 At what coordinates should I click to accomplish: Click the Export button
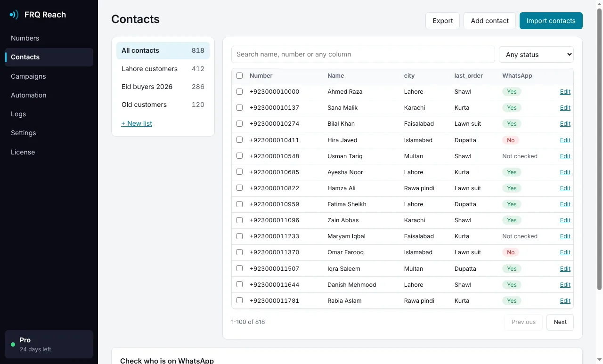[x=442, y=21]
